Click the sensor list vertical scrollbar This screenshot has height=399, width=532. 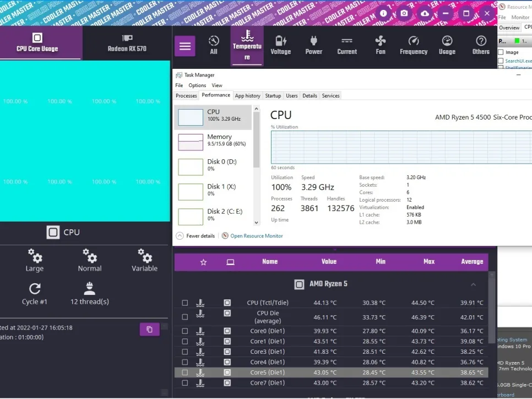pyautogui.click(x=492, y=308)
